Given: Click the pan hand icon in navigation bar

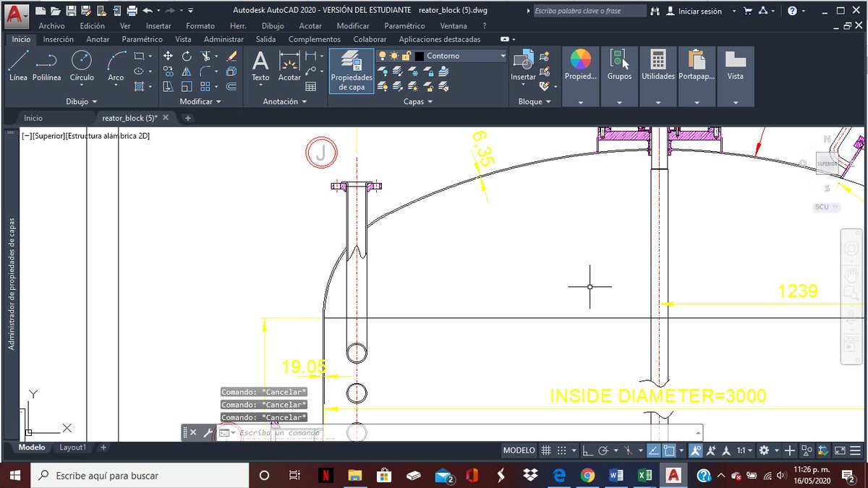Looking at the screenshot, I should click(x=851, y=275).
